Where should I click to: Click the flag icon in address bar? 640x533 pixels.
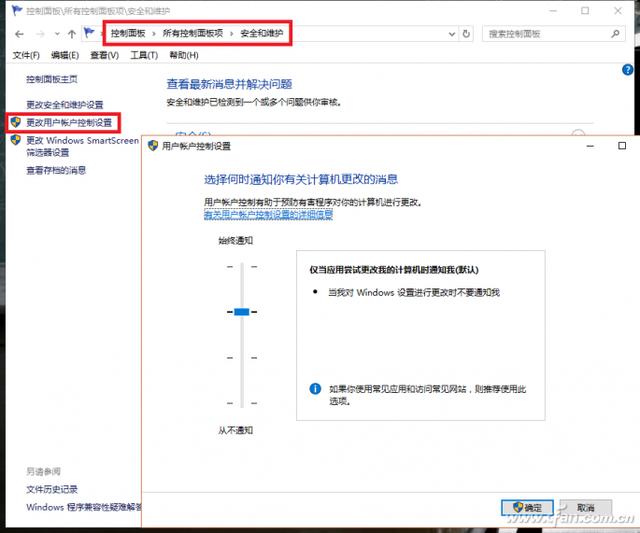click(x=89, y=32)
